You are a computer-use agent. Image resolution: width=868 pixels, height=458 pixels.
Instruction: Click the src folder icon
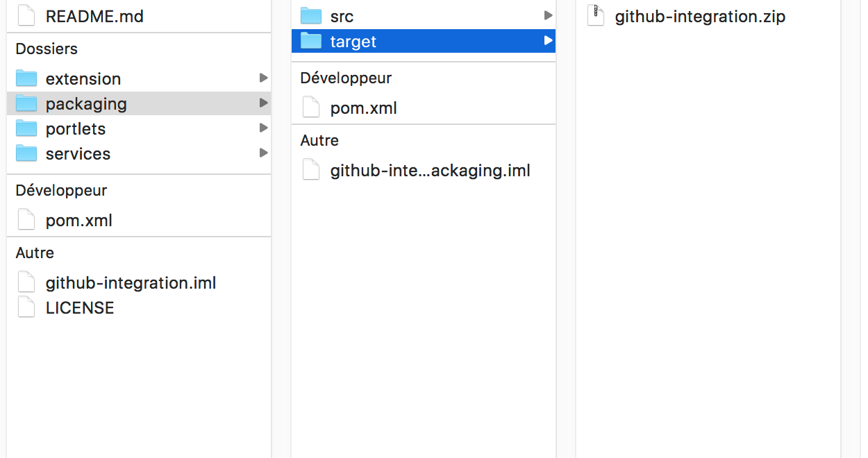point(311,16)
